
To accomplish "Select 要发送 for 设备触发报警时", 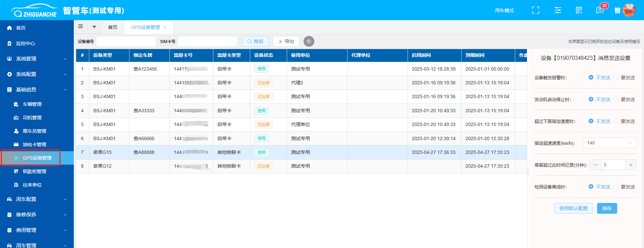I will [x=616, y=78].
